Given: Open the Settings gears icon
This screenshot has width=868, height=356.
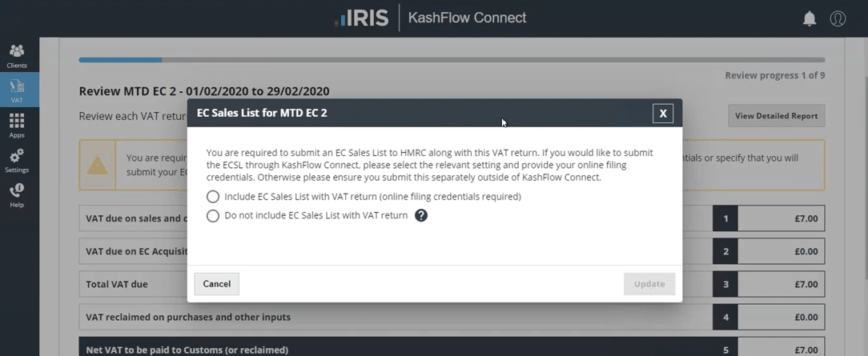Looking at the screenshot, I should pyautogui.click(x=16, y=159).
